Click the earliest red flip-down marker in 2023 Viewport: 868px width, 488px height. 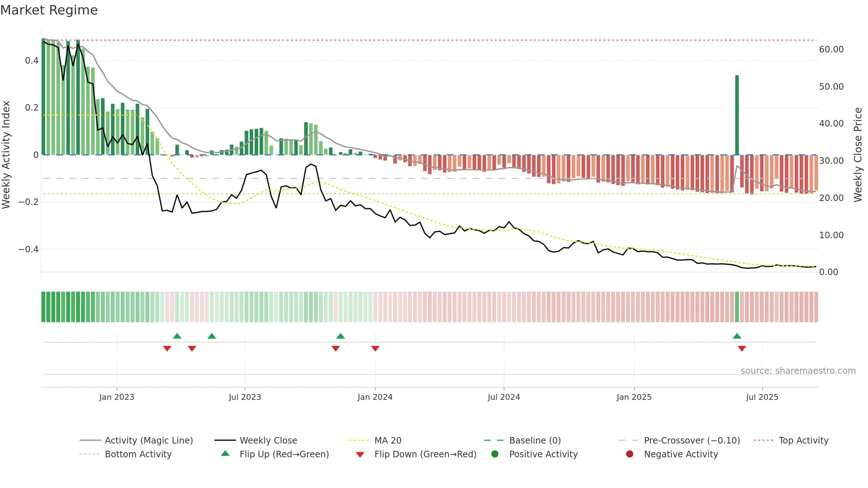click(167, 348)
